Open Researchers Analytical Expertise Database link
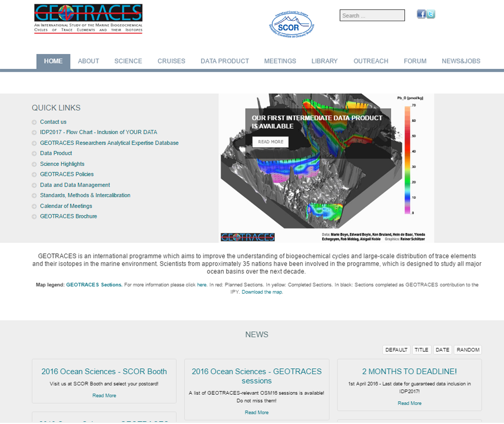Screen dimensions: 504x424 109,143
